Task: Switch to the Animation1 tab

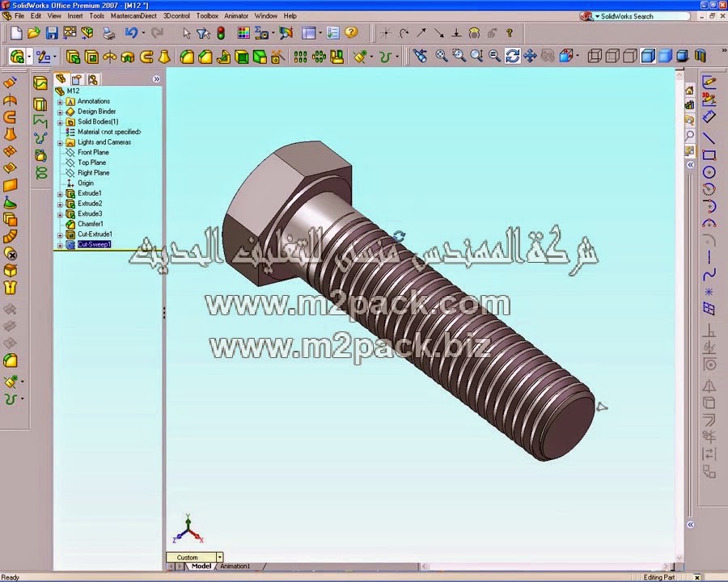Action: point(235,566)
